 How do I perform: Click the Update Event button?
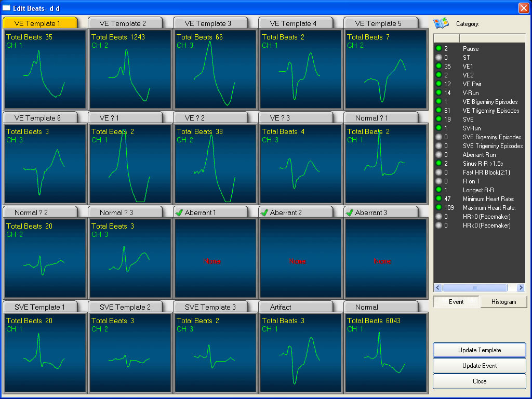[x=479, y=365]
